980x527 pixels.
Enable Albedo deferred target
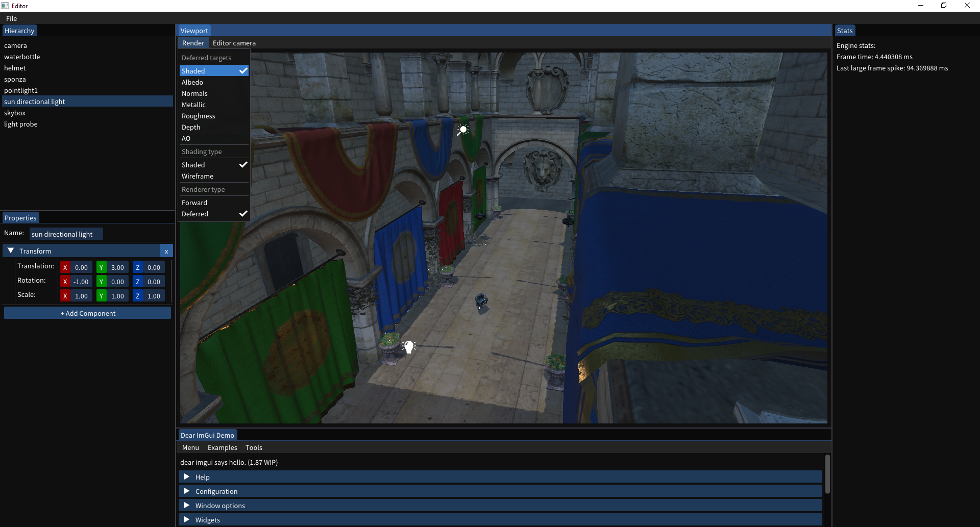click(214, 82)
